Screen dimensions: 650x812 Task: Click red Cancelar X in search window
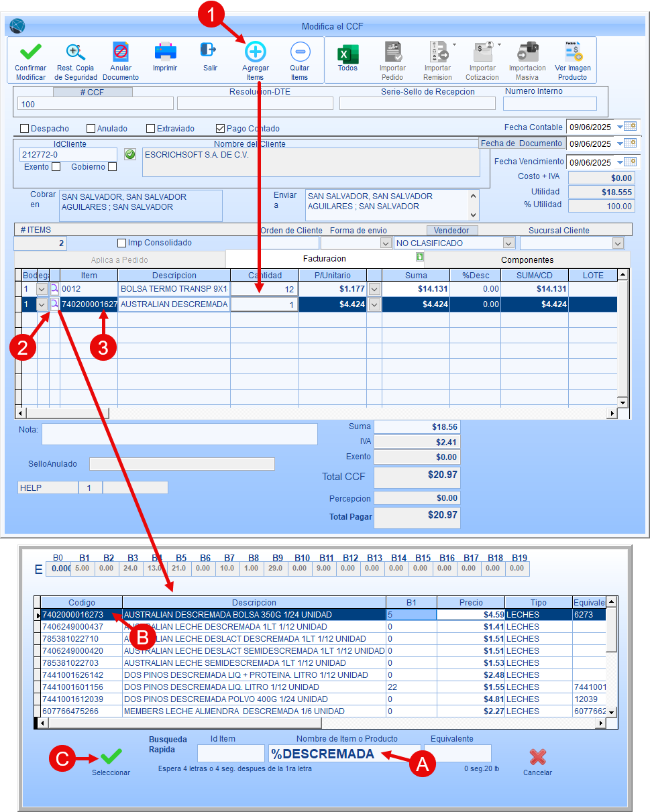[537, 756]
